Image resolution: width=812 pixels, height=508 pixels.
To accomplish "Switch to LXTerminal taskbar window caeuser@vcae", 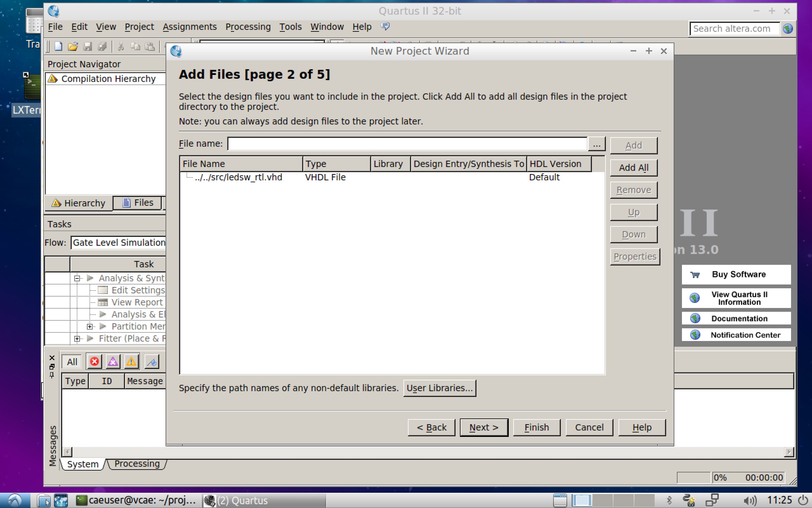I will click(x=136, y=501).
